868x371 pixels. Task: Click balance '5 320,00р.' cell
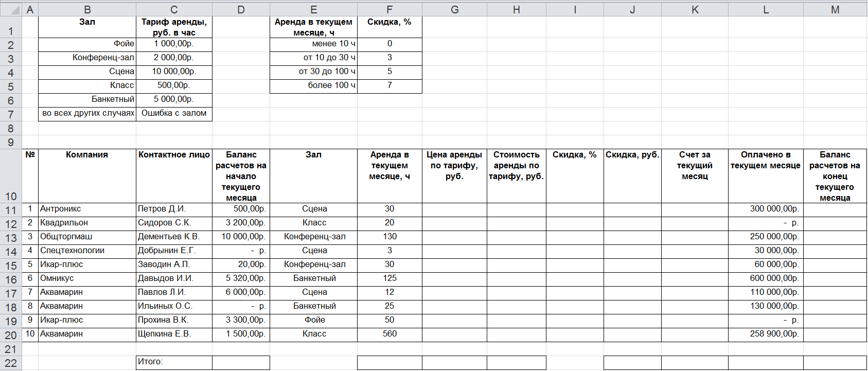241,279
